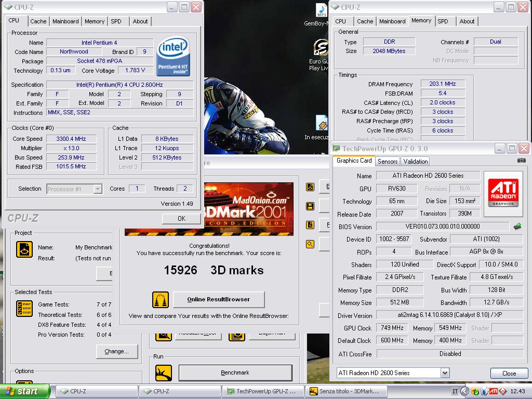Click the Bus Interface AGP 8x field

coord(486,251)
